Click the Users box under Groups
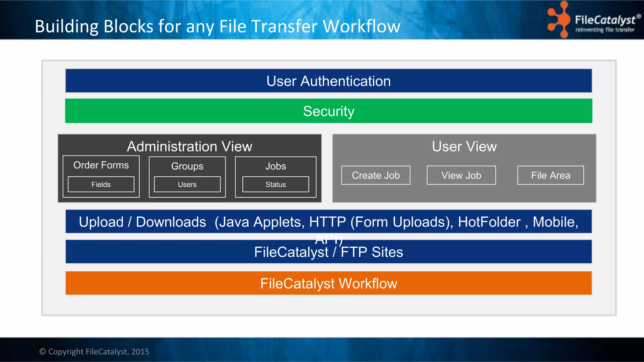Image resolution: width=644 pixels, height=362 pixels. (x=187, y=184)
